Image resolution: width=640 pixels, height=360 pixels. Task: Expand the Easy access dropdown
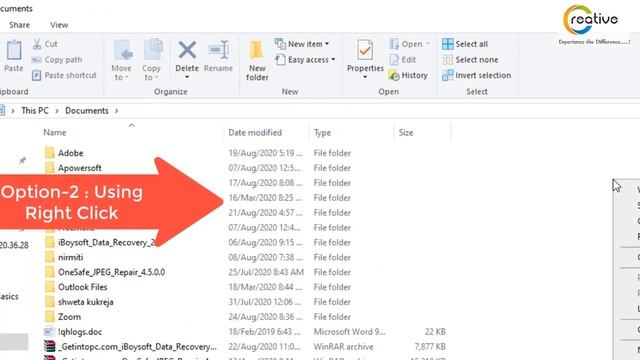(x=333, y=60)
